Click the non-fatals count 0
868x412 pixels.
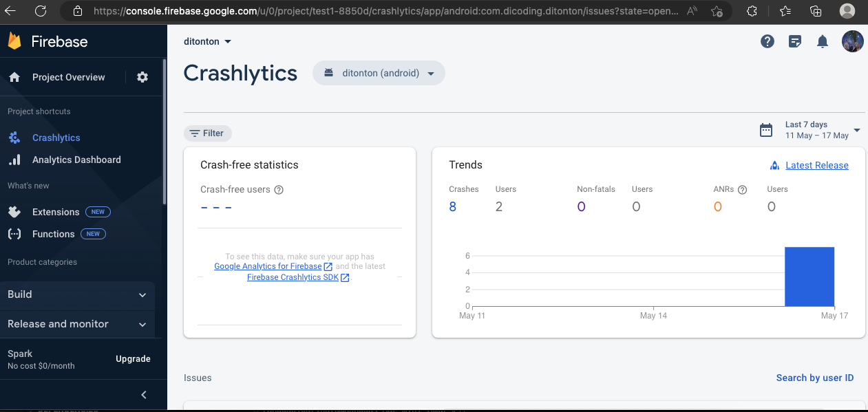tap(581, 207)
